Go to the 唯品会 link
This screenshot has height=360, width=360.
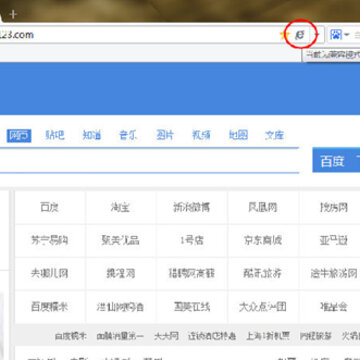click(334, 307)
